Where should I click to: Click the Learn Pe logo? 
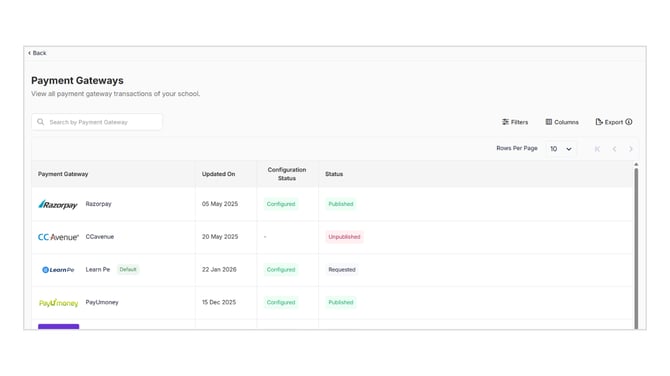pyautogui.click(x=58, y=270)
